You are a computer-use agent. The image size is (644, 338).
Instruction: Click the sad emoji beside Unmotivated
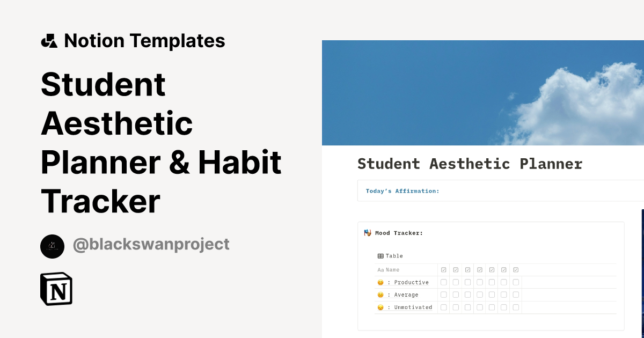pos(381,307)
